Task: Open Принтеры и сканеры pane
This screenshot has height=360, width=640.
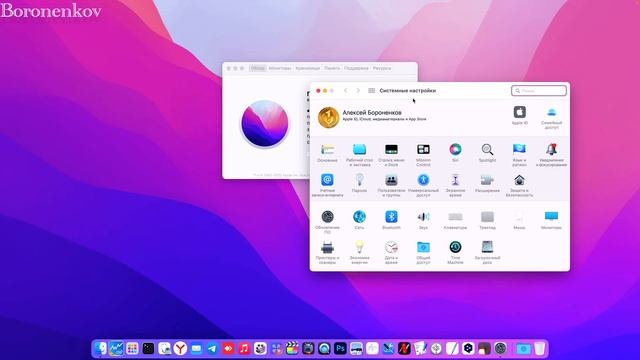Action: pyautogui.click(x=327, y=247)
